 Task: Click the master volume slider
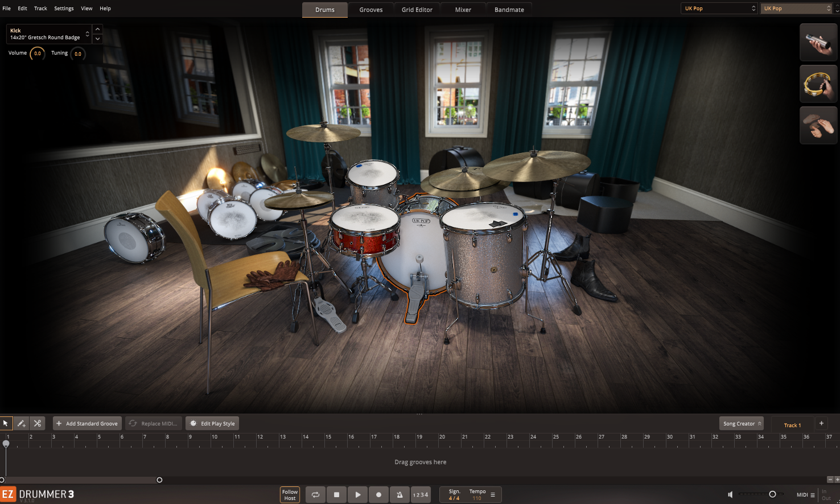(x=761, y=494)
